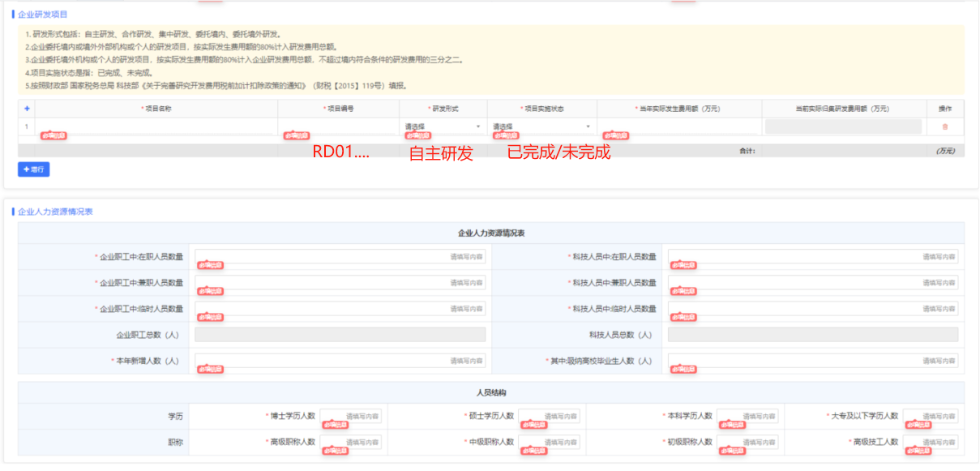
Task: Click the 科技人员中:在职人员数量 field
Action: 812,257
